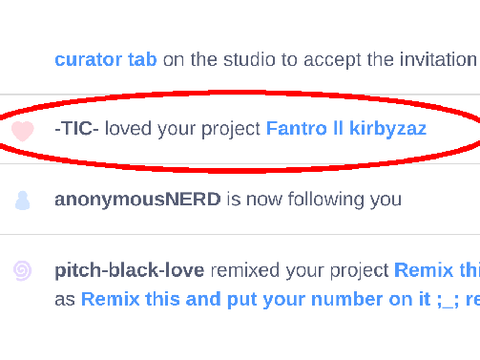Click the purple remix spiral icon
Viewport: 480px width, 360px height.
click(x=22, y=270)
